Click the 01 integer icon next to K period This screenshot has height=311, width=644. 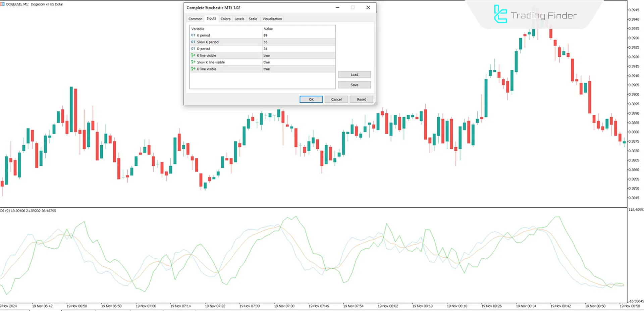[x=193, y=35]
